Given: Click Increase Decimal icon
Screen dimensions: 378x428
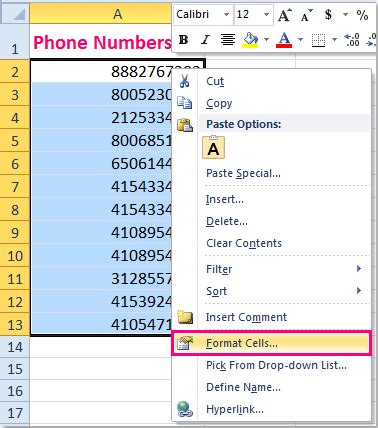Looking at the screenshot, I should point(352,40).
